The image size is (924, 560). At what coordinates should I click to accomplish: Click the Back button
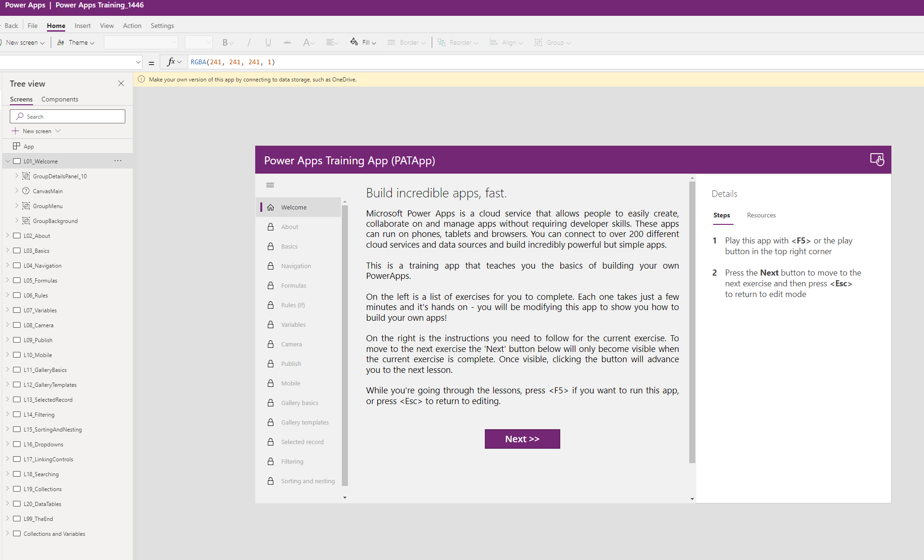10,26
